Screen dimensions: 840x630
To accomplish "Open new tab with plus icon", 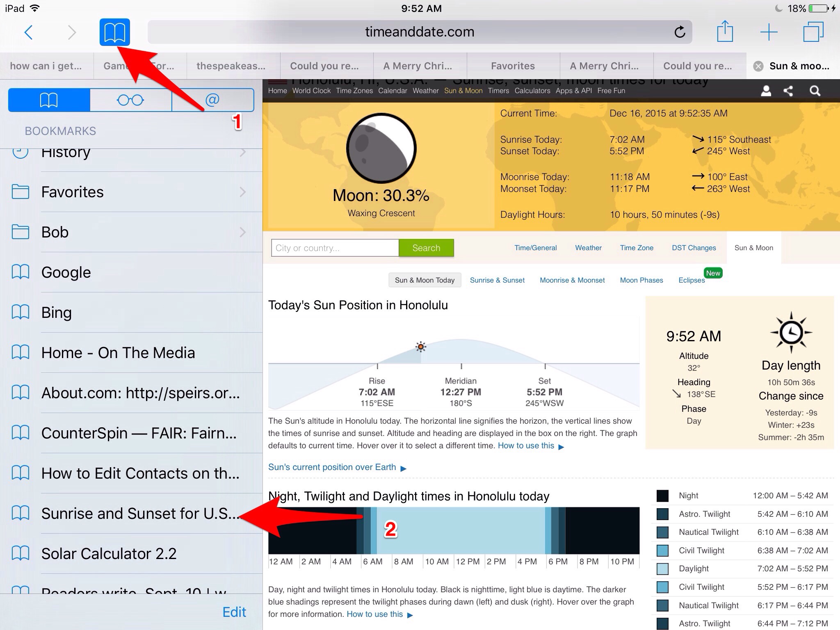I will point(769,30).
